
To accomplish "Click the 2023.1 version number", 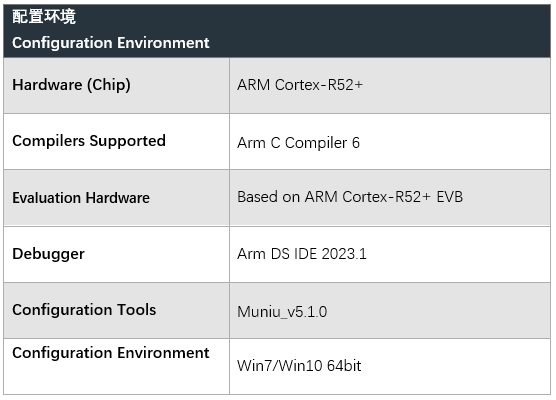I will click(344, 254).
